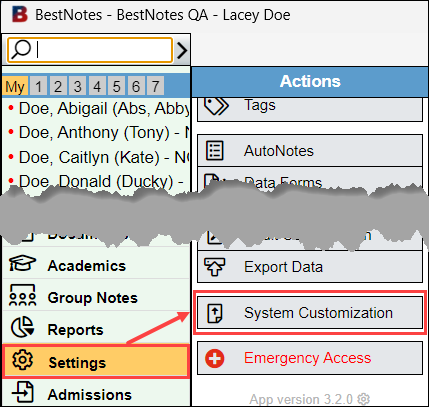Select list tab 6
The width and height of the screenshot is (429, 407).
click(x=136, y=87)
